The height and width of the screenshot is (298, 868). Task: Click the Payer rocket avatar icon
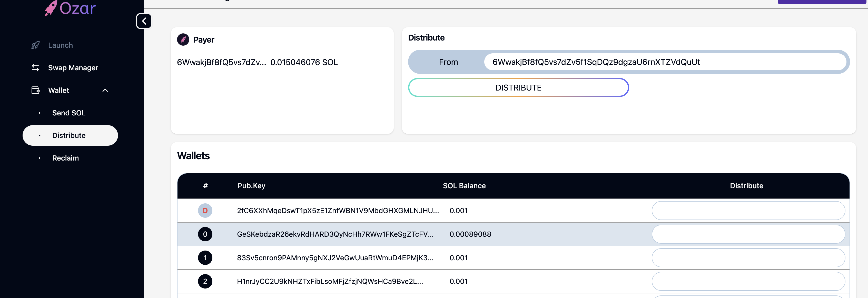[183, 40]
